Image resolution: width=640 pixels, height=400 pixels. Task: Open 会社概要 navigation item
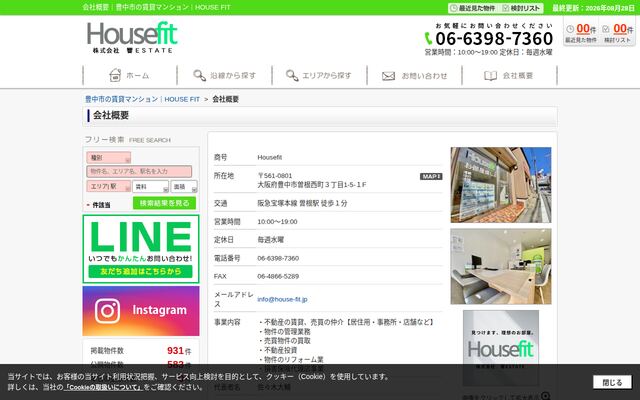click(x=509, y=76)
